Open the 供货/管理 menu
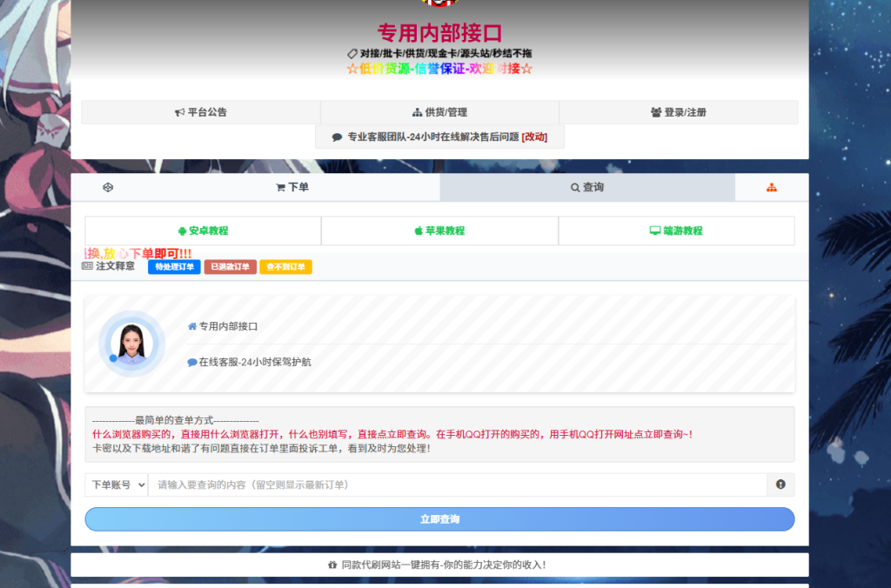Viewport: 891px width, 588px height. pos(439,111)
